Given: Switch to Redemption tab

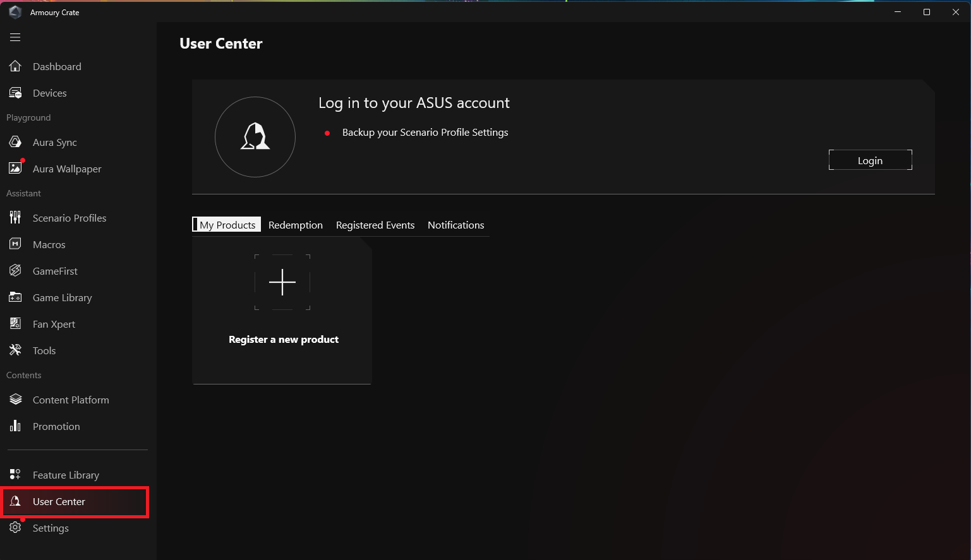Looking at the screenshot, I should tap(296, 225).
